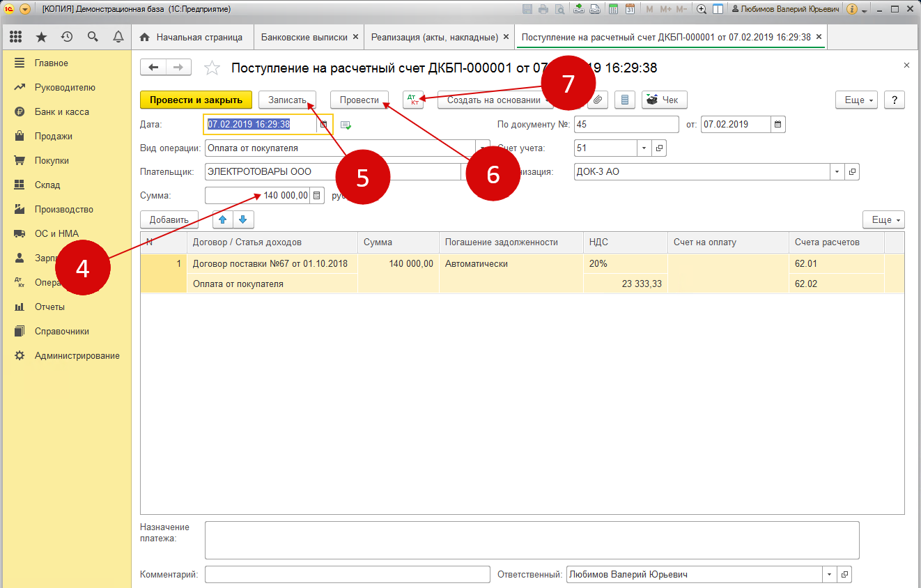Click the Назначение платежа text area
Image resolution: width=921 pixels, height=588 pixels.
coord(532,540)
